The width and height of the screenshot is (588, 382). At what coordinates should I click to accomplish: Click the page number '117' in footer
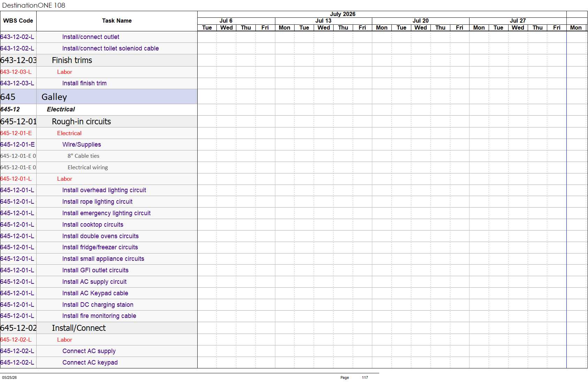tap(365, 377)
